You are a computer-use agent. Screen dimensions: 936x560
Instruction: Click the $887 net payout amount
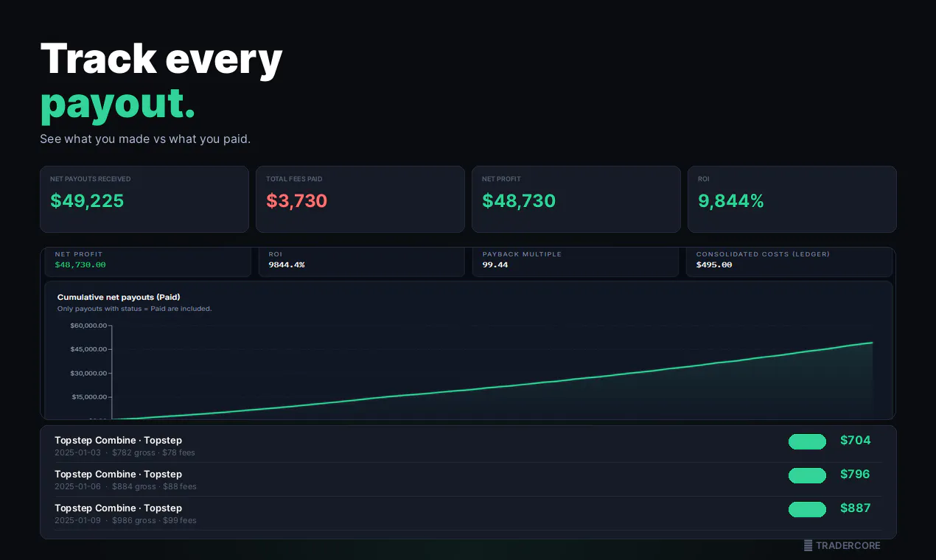856,508
